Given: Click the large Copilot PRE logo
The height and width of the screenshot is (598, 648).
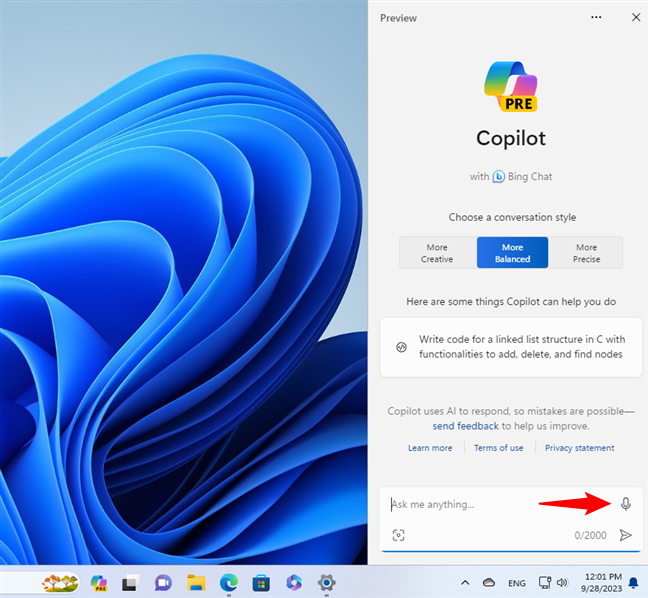Looking at the screenshot, I should click(511, 86).
